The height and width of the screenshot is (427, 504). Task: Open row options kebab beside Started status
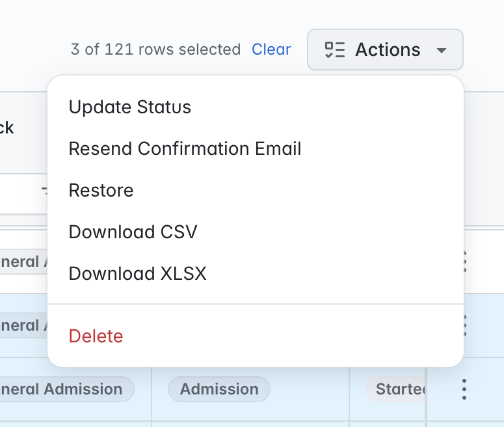pos(464,389)
